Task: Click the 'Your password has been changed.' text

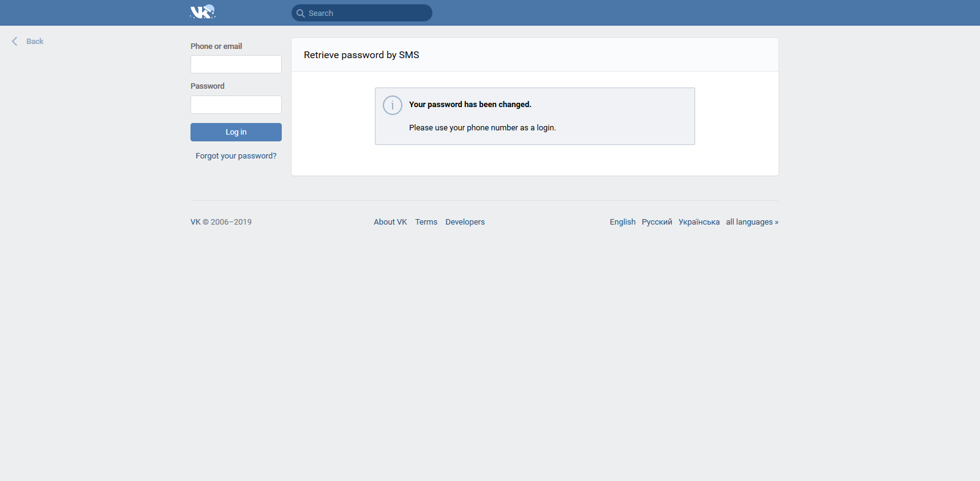Action: tap(470, 105)
